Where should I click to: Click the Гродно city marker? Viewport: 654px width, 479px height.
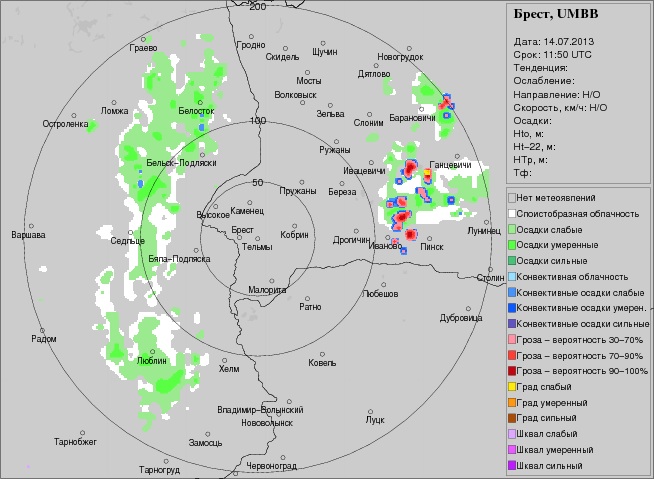coord(250,36)
